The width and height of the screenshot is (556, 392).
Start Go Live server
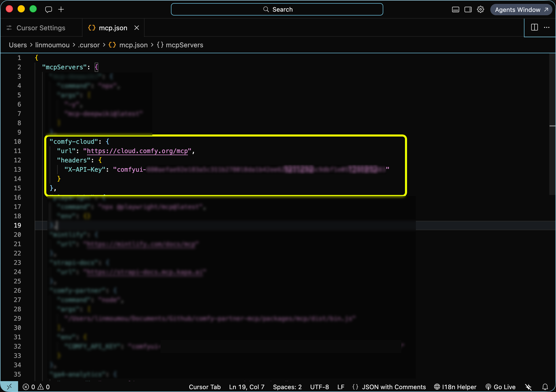click(x=501, y=387)
